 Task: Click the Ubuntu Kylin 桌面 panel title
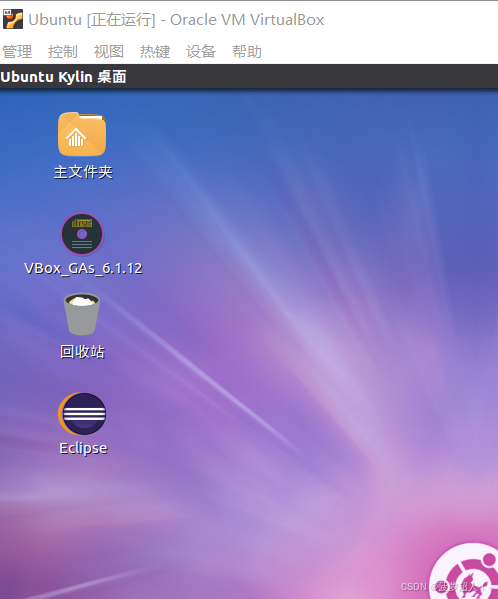63,77
